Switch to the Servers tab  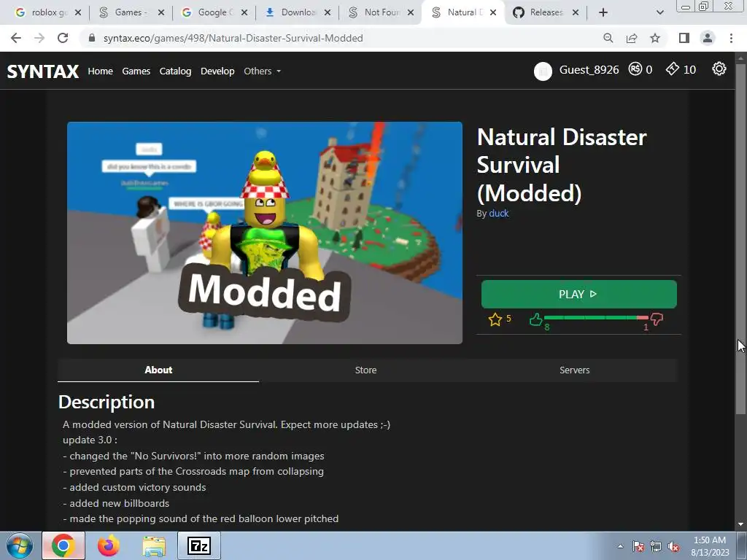coord(575,370)
